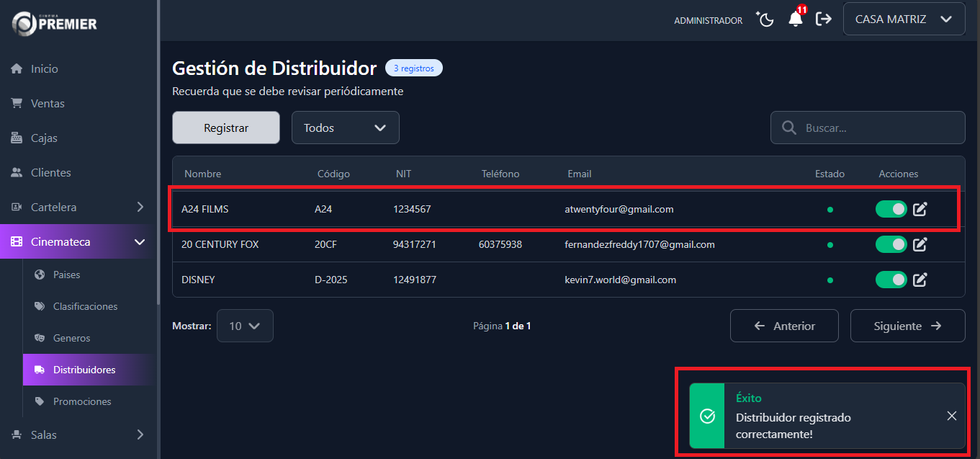The height and width of the screenshot is (459, 980).
Task: Edit the 20 CENTURY FOX distributor
Action: 920,245
